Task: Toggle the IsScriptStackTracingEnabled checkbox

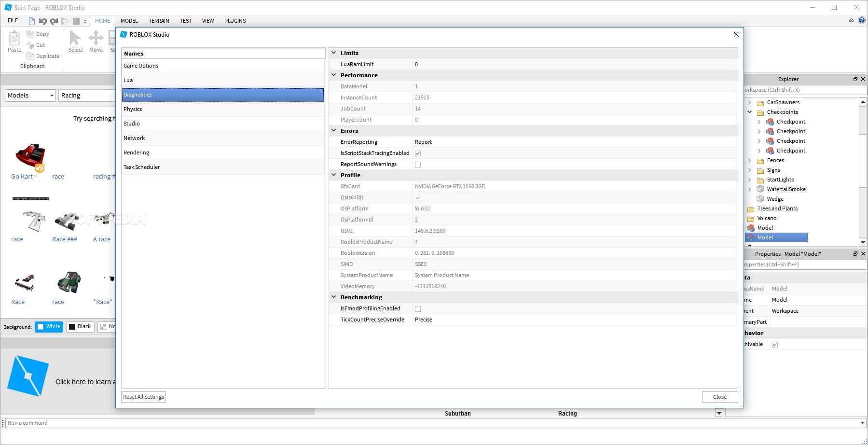Action: tap(418, 153)
